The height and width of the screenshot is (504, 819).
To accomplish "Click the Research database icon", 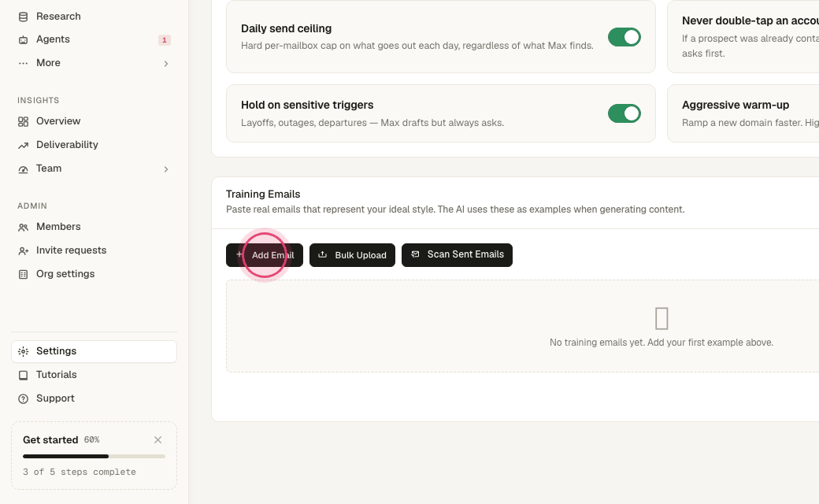I will point(23,17).
